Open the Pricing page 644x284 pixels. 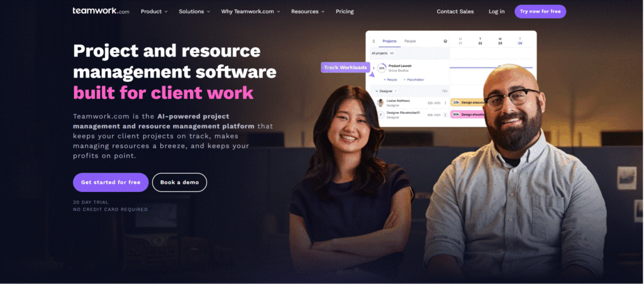click(345, 11)
